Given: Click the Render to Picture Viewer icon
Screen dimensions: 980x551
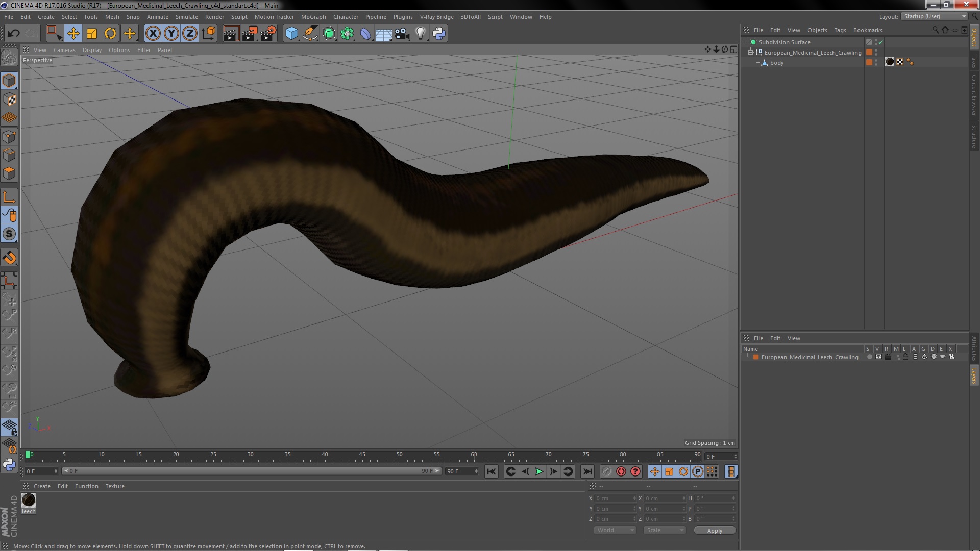Looking at the screenshot, I should (249, 34).
